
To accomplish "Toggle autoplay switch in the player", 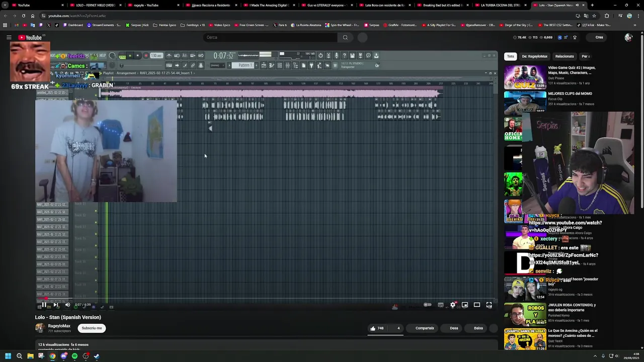I will pos(428,305).
